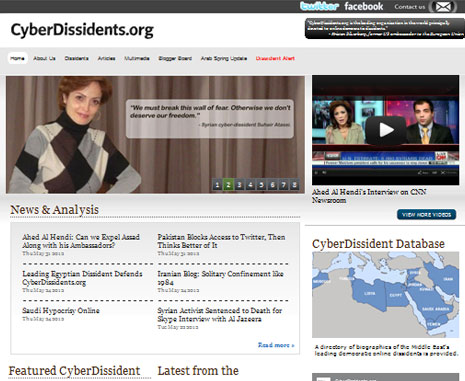Click the CyberDissident Database heading
Screen dimensions: 465x381
pos(378,244)
